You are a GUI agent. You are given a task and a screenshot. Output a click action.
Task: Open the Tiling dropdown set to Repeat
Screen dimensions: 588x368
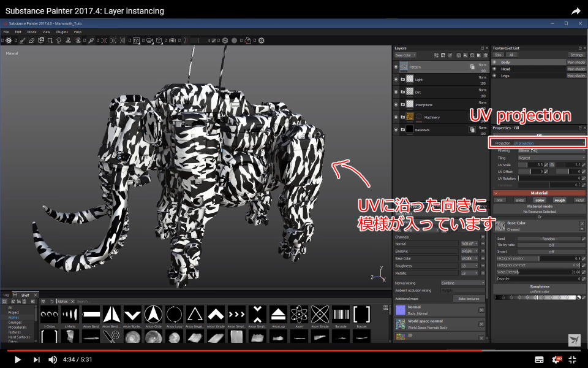(551, 158)
